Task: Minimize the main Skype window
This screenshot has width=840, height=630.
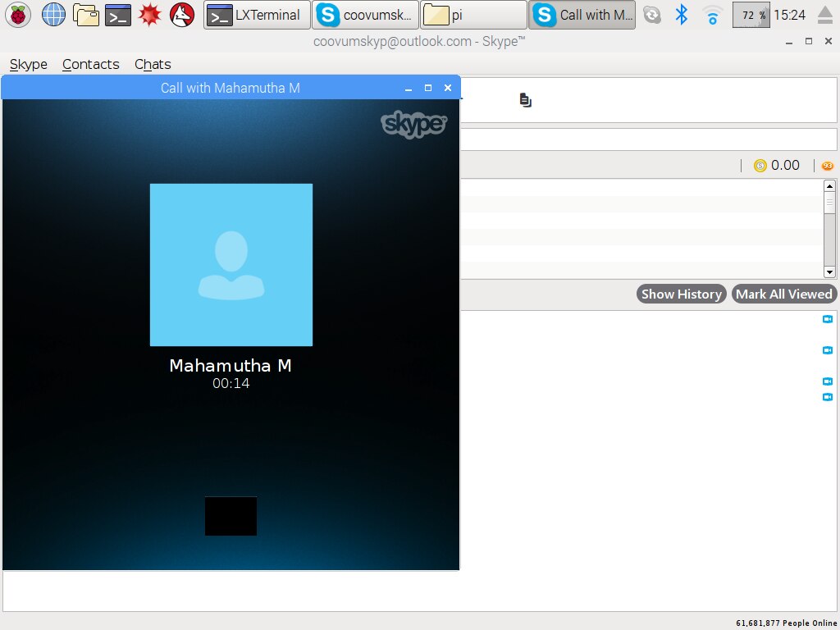Action: coord(789,42)
